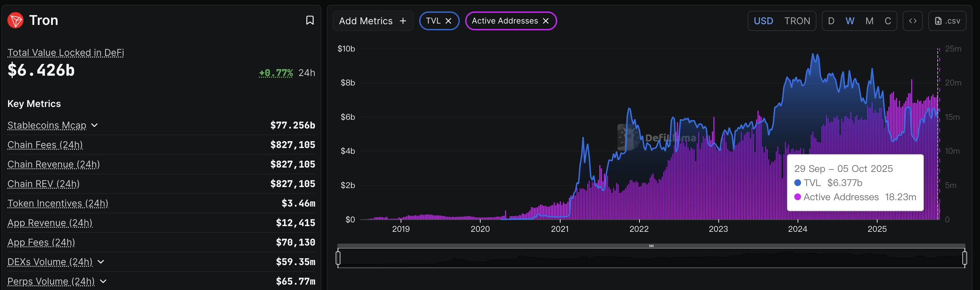The width and height of the screenshot is (980, 290).
Task: Open the embed code icon
Action: [x=913, y=21]
